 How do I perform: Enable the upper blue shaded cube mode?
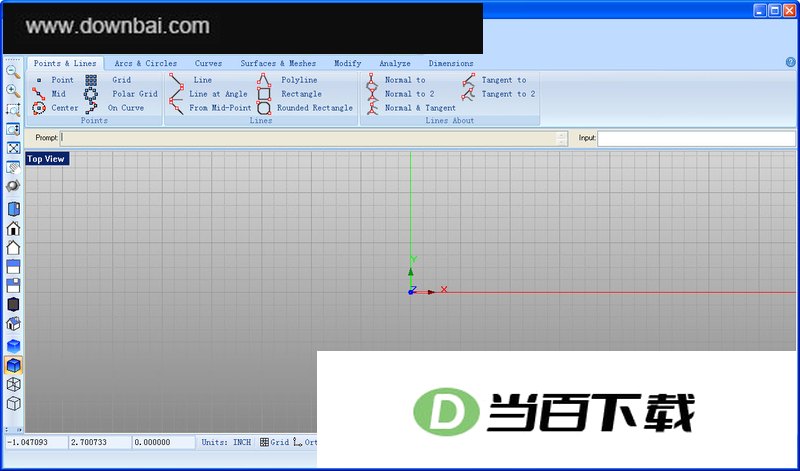[x=13, y=346]
